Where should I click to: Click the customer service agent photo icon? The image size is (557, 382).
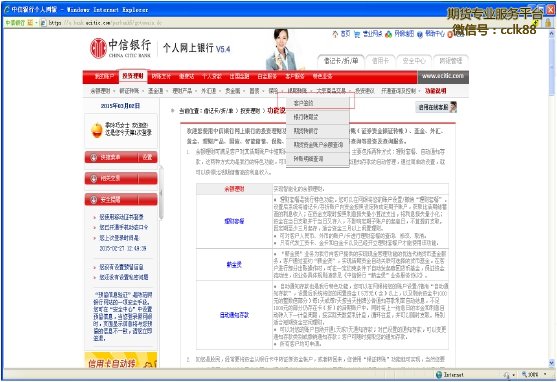(x=453, y=107)
